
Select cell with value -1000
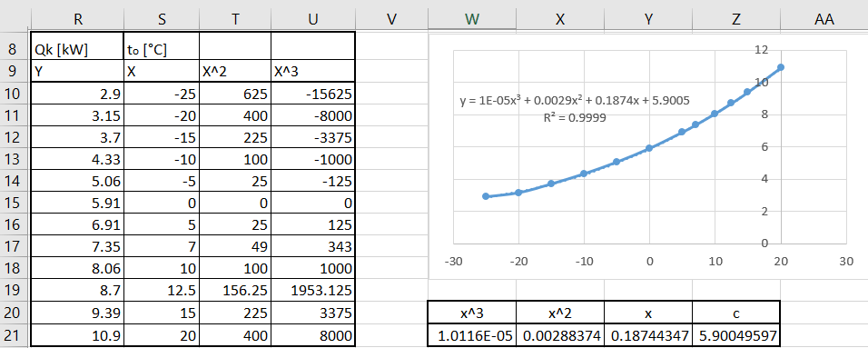point(312,160)
